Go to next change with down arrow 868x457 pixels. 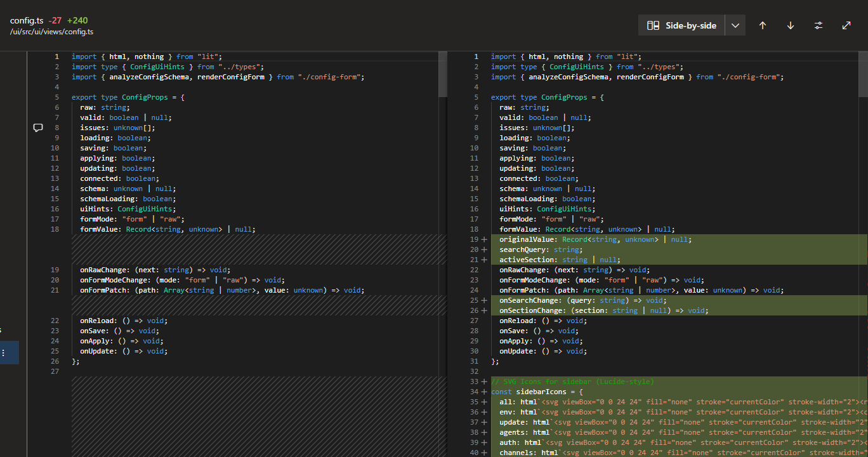pyautogui.click(x=791, y=25)
